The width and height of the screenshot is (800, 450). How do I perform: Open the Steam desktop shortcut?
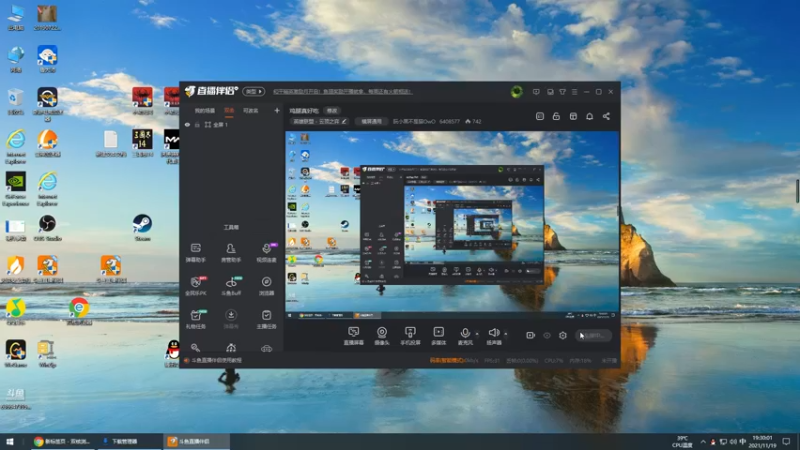click(x=142, y=228)
